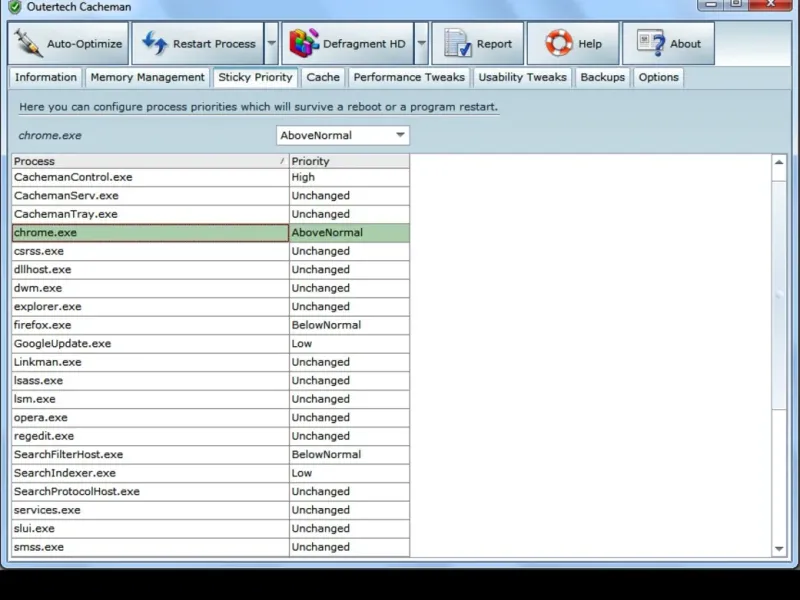Click the Auto-Optimize broom icon

[30, 44]
